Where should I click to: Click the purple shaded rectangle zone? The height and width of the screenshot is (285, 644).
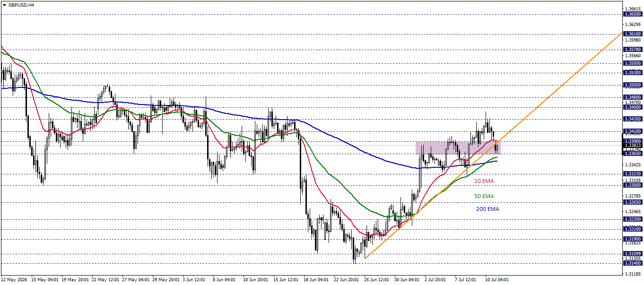point(458,148)
